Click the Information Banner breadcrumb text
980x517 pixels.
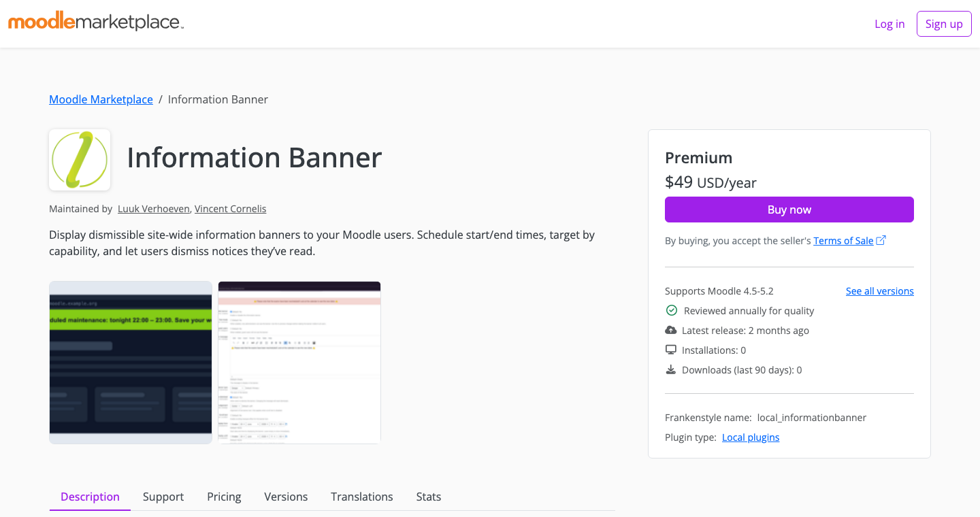(x=218, y=99)
